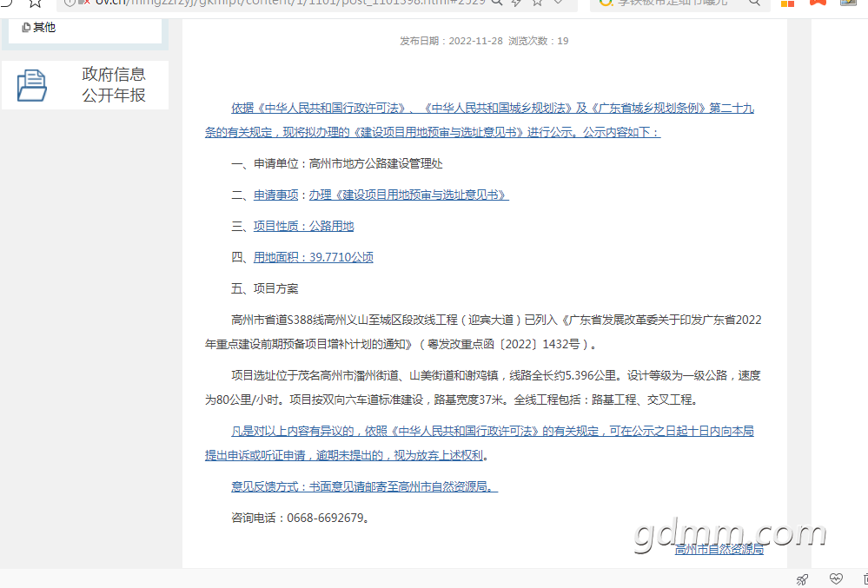Click the folder document icon for 政府信息公开年报
868x588 pixels.
tap(32, 85)
